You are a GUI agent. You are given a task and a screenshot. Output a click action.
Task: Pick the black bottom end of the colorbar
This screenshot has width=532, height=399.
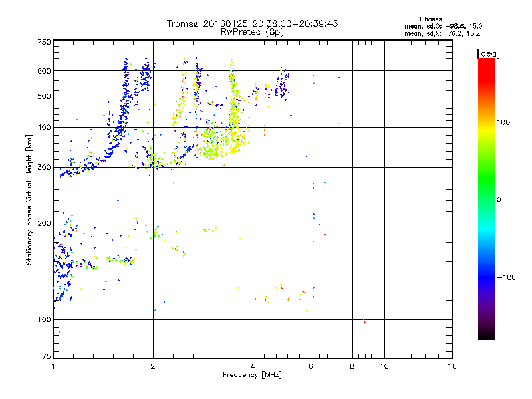(486, 336)
